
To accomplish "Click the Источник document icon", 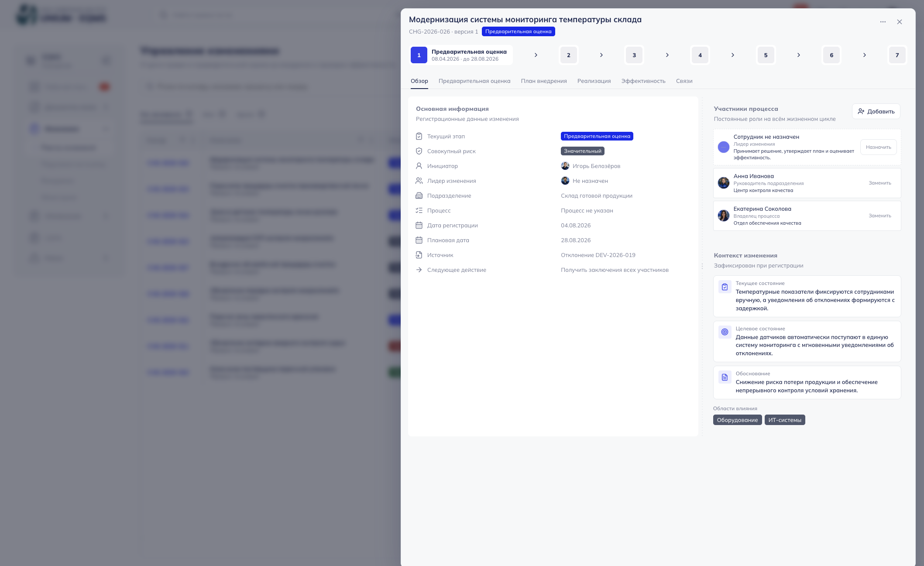I will point(419,255).
